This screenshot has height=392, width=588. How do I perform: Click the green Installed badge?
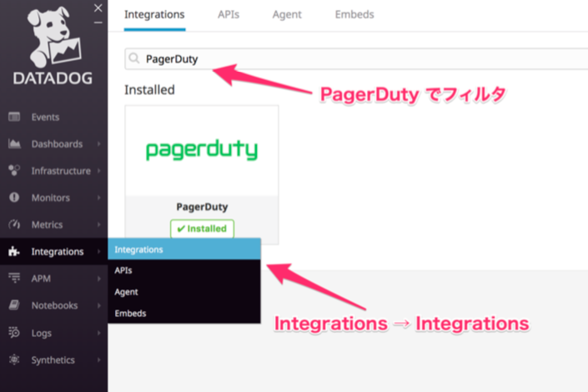click(x=202, y=229)
